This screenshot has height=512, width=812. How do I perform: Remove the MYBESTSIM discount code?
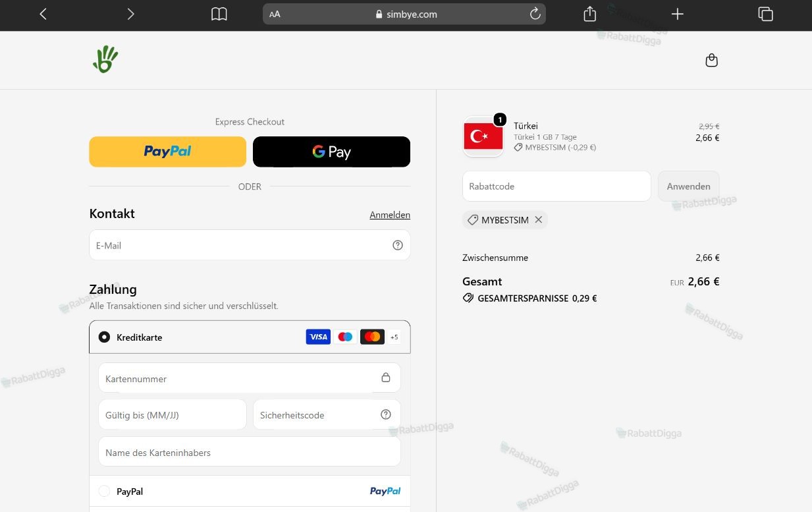tap(538, 220)
